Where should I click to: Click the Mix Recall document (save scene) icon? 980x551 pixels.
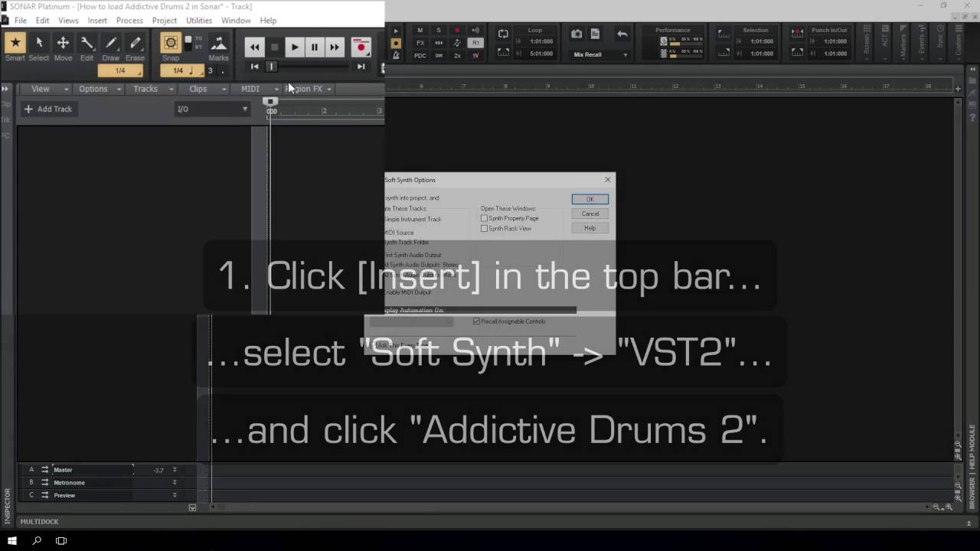[x=595, y=34]
